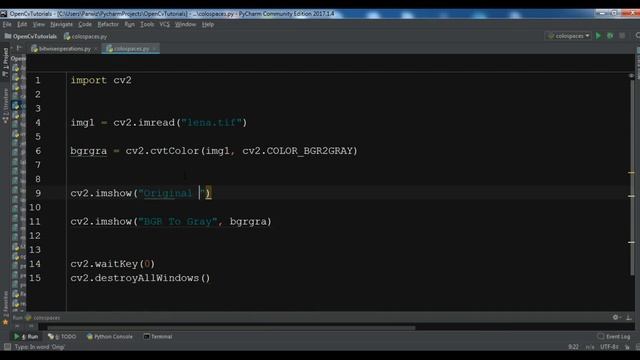Open the Window menu

pos(185,24)
